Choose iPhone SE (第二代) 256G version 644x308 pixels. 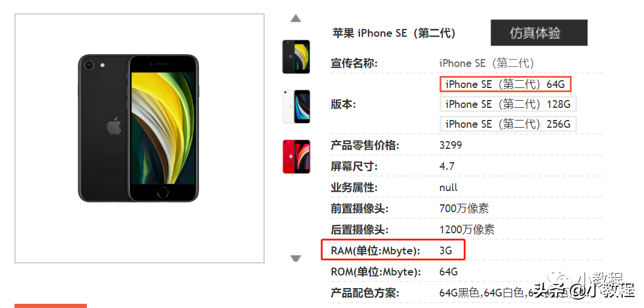pyautogui.click(x=508, y=124)
